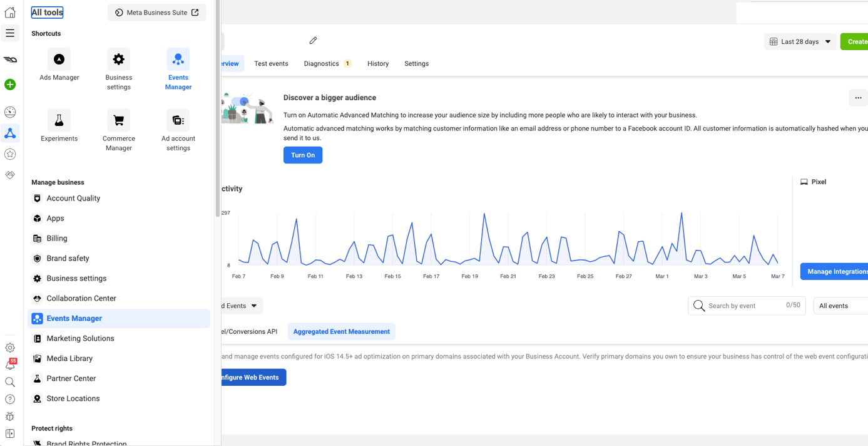The width and height of the screenshot is (868, 446).
Task: Switch to the Test events tab
Action: point(271,63)
